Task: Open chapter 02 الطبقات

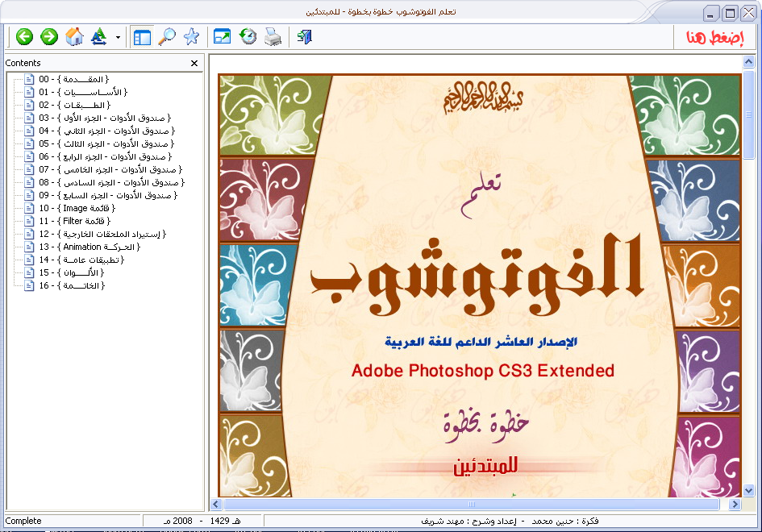Action: [74, 105]
